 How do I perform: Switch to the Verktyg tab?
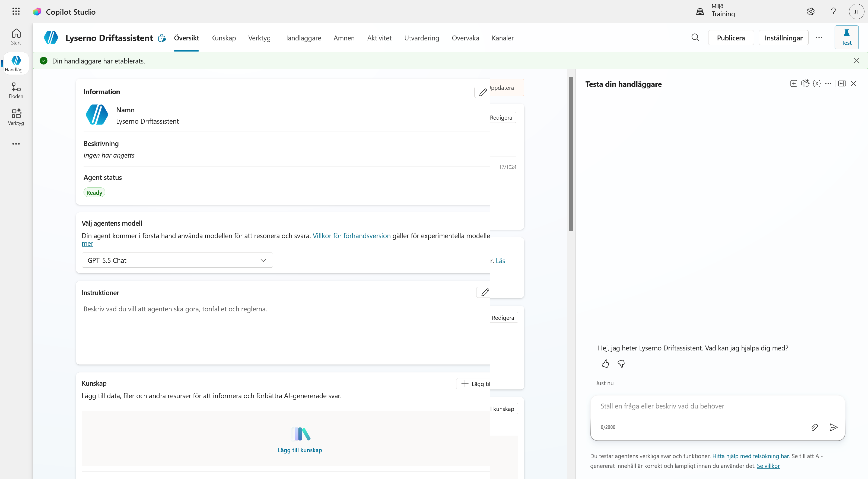(x=259, y=38)
